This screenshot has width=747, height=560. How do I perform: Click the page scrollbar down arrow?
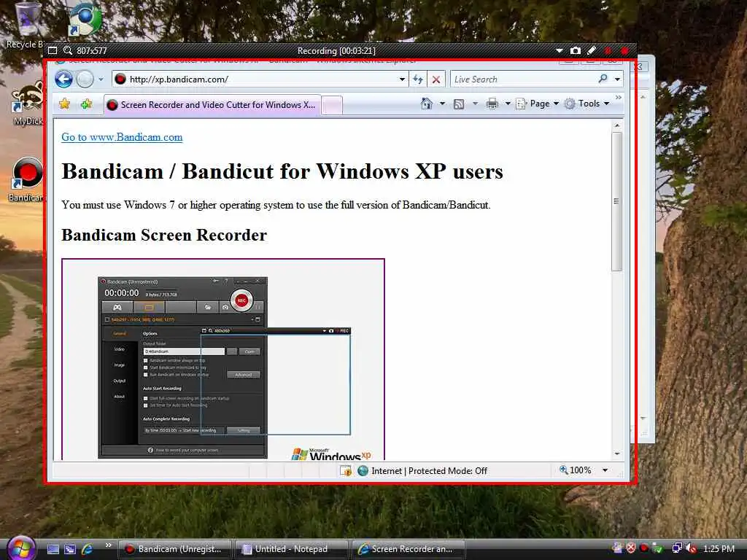coord(617,454)
